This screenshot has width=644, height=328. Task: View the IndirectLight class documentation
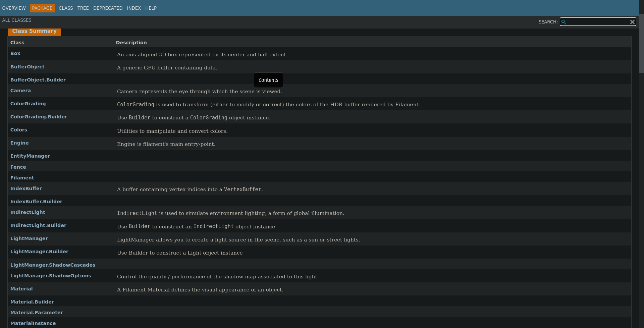[x=28, y=212]
